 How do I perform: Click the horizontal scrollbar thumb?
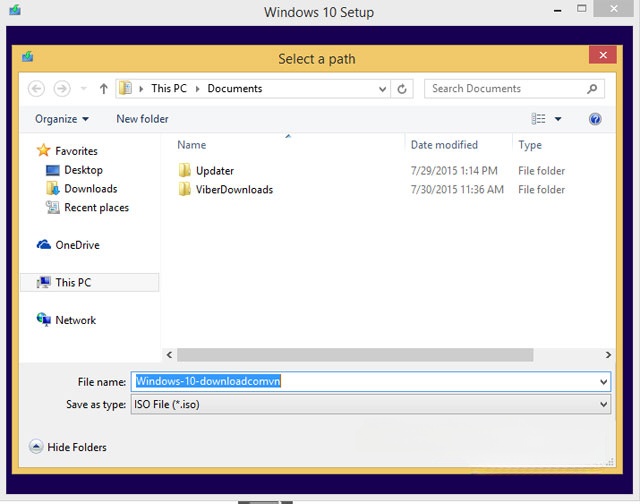tap(355, 355)
